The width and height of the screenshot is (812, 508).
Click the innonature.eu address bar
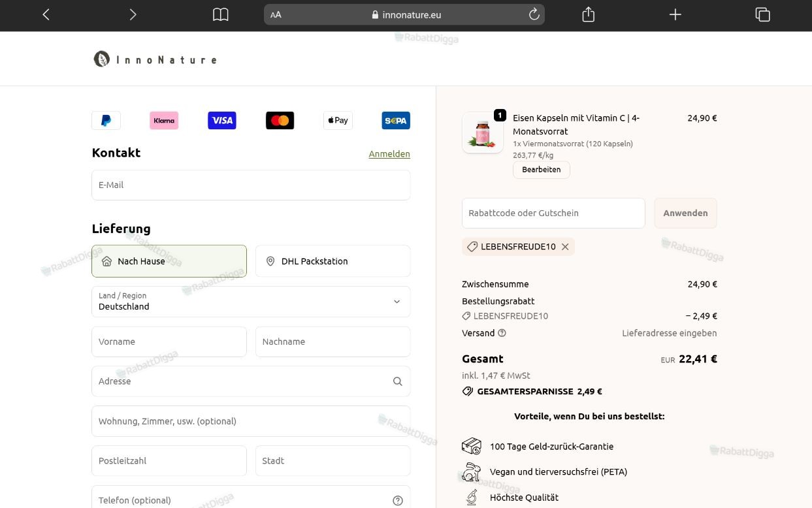(404, 14)
